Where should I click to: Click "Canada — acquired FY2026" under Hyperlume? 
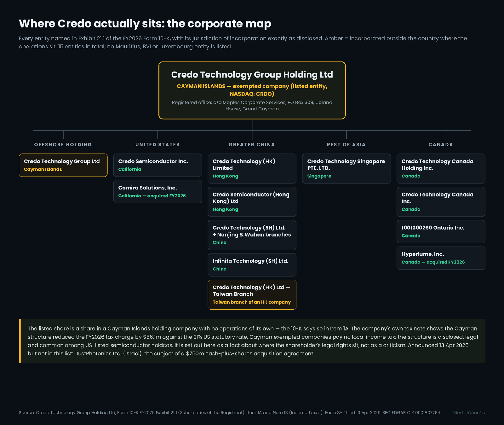(x=433, y=262)
